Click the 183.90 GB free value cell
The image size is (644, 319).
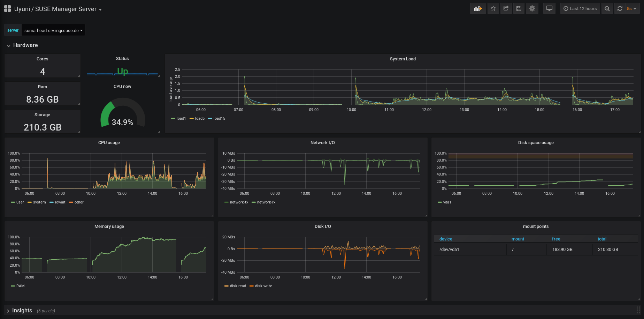click(570, 250)
